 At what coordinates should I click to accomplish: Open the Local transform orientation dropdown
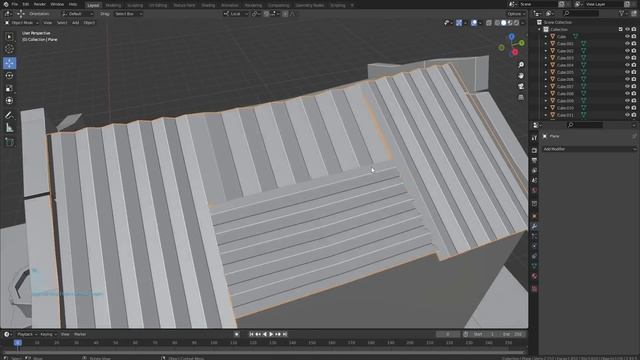(x=236, y=14)
